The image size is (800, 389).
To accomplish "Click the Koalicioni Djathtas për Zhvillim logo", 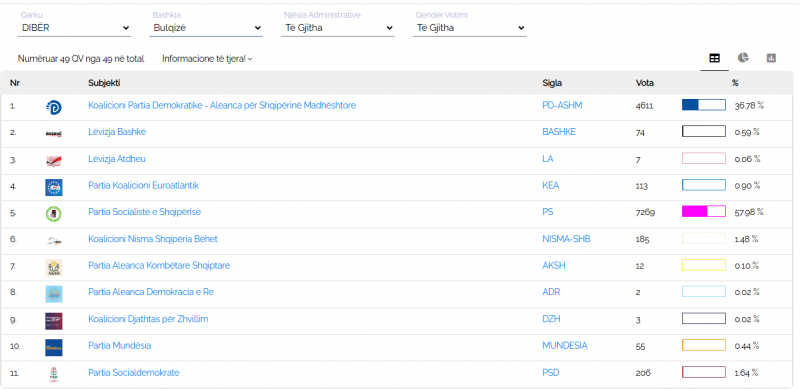I will (54, 321).
